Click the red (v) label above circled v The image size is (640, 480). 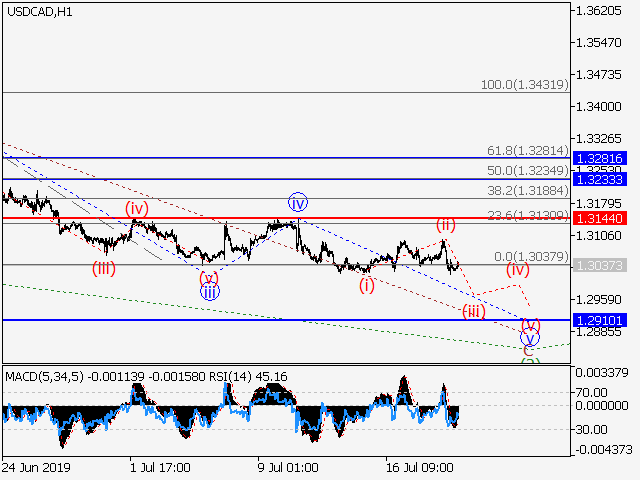(x=531, y=325)
